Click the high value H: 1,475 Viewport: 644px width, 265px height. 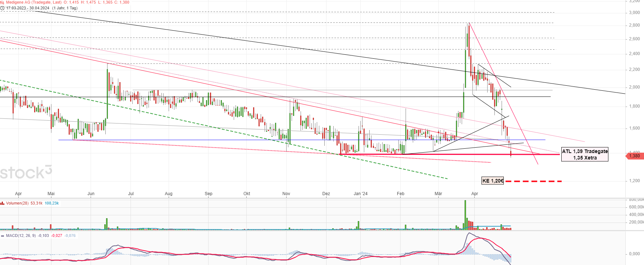coord(88,2)
